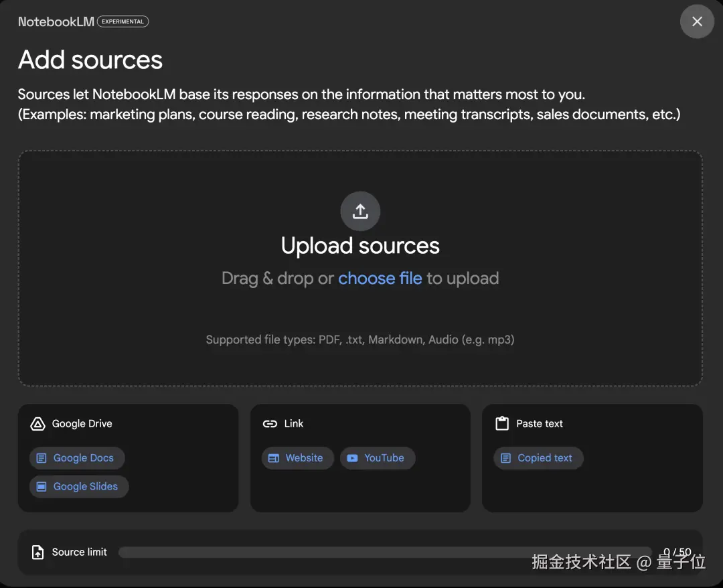Click the Source limit document icon
The height and width of the screenshot is (588, 723).
point(37,552)
